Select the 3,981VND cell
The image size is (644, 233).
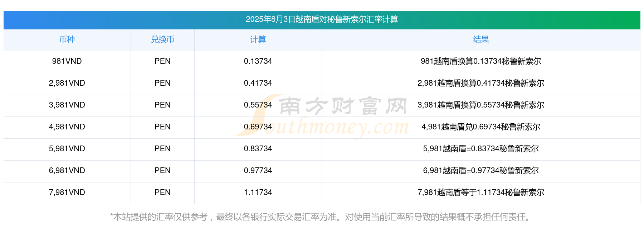(67, 105)
